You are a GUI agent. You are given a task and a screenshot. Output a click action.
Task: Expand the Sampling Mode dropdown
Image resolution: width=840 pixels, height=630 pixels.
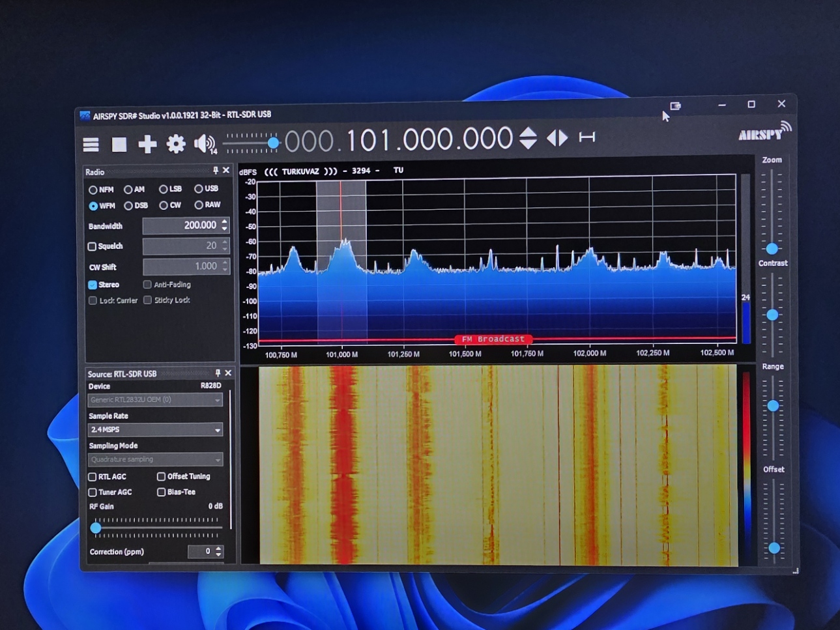point(155,460)
